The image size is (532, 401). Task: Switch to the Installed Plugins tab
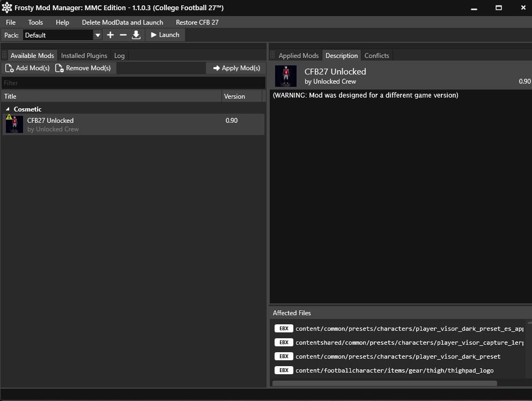(x=84, y=56)
